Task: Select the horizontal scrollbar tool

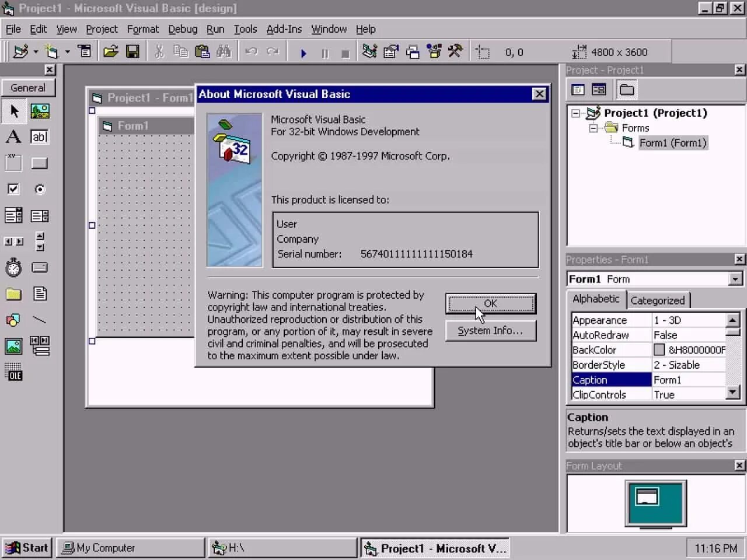Action: tap(14, 242)
